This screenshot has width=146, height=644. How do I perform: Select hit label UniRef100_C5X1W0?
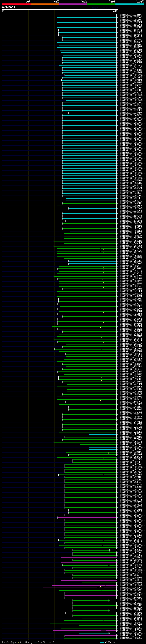pyautogui.click(x=131, y=45)
